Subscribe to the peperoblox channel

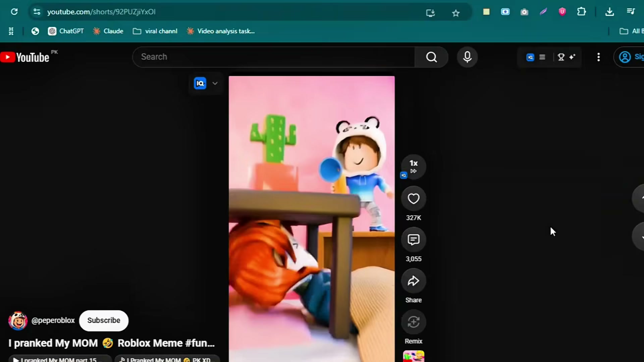[x=104, y=320]
